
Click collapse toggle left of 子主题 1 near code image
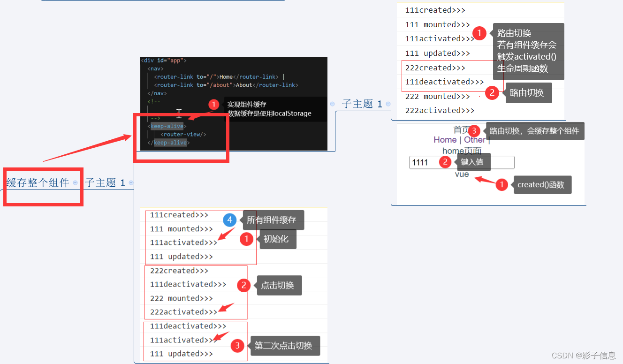pyautogui.click(x=333, y=104)
